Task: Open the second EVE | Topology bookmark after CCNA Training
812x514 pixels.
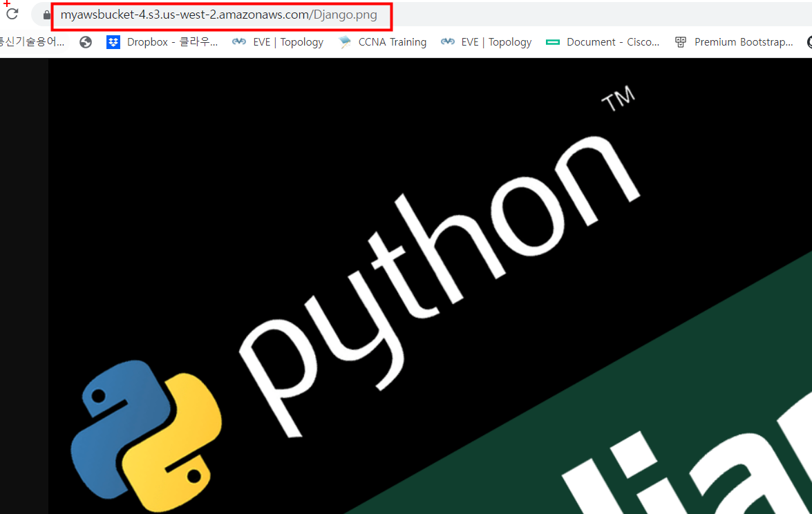Action: coord(487,42)
